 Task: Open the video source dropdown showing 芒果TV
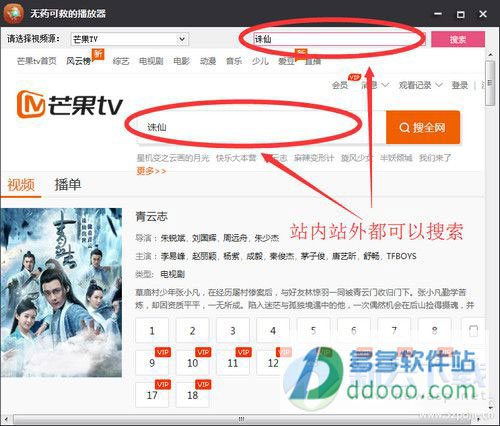(x=129, y=39)
